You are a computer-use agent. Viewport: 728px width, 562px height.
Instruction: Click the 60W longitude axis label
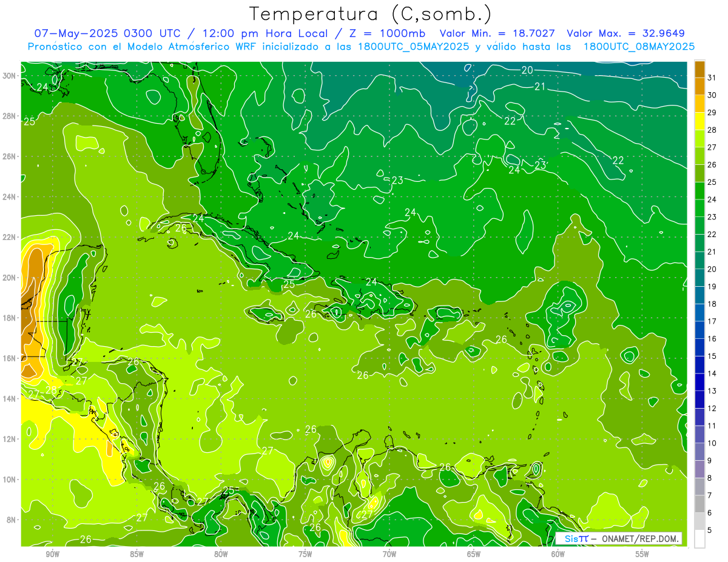[x=558, y=554]
